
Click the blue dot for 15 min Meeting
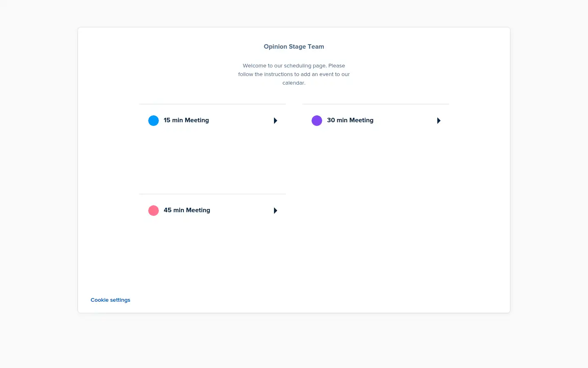[154, 121]
